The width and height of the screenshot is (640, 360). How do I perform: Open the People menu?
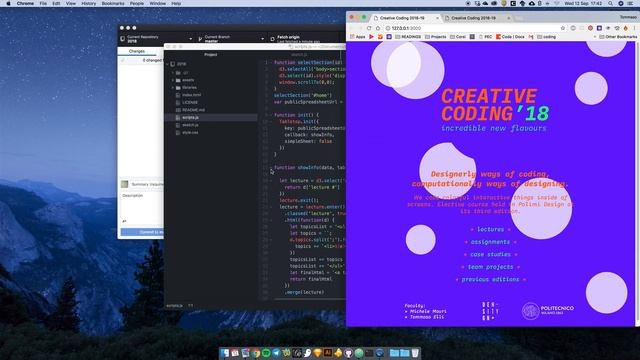tap(137, 3)
